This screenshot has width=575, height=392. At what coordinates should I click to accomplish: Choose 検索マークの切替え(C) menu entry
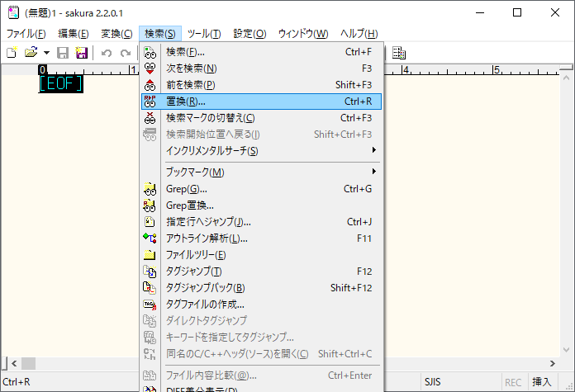261,118
